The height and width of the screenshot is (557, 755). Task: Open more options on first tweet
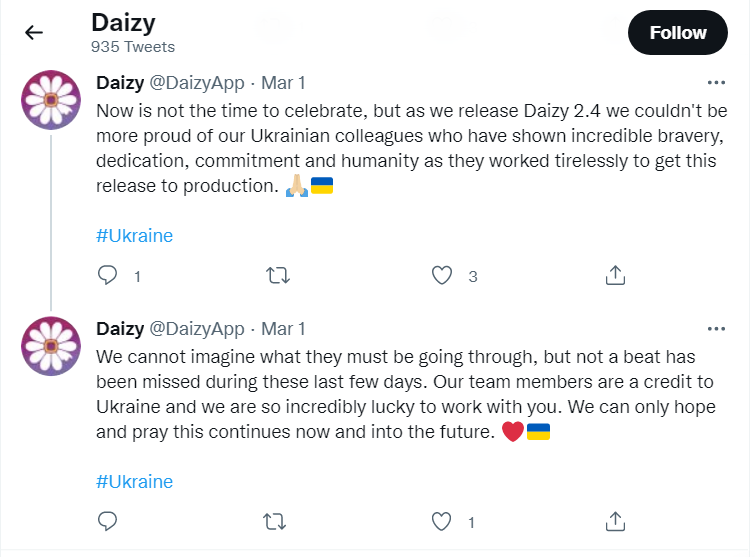716,82
